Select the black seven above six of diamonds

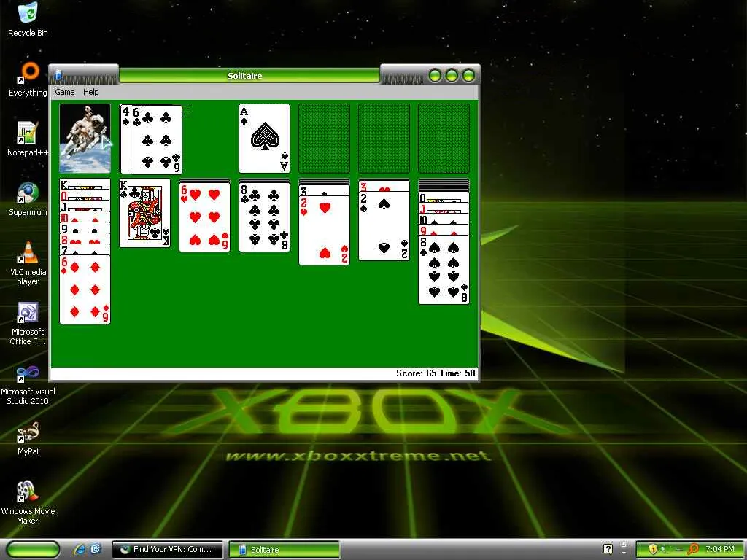tap(85, 249)
